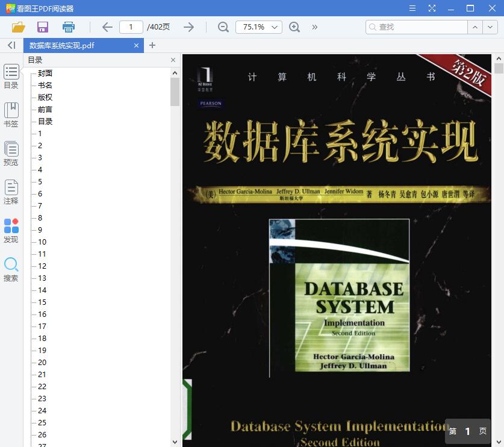Open the 注释 annotations sidebar panel
504x447 pixels.
pyautogui.click(x=11, y=192)
